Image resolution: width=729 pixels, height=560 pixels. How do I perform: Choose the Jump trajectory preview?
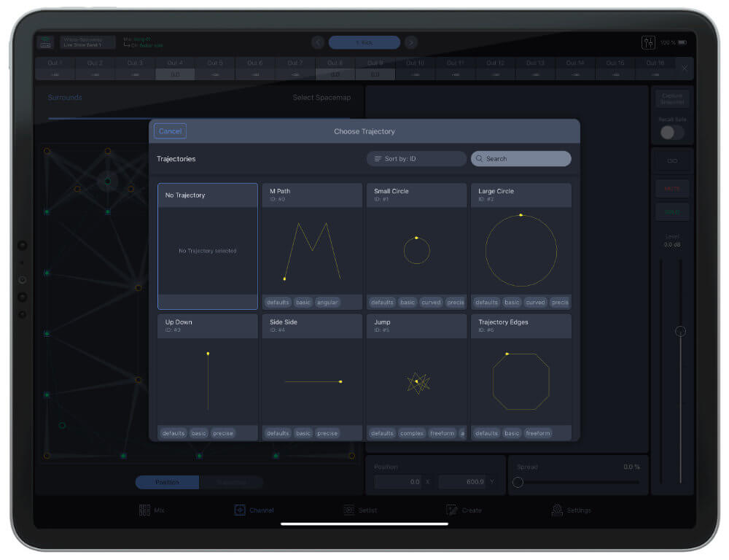tap(416, 381)
